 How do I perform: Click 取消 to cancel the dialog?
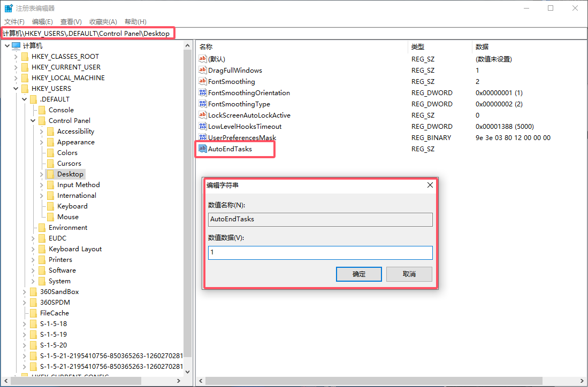[409, 274]
